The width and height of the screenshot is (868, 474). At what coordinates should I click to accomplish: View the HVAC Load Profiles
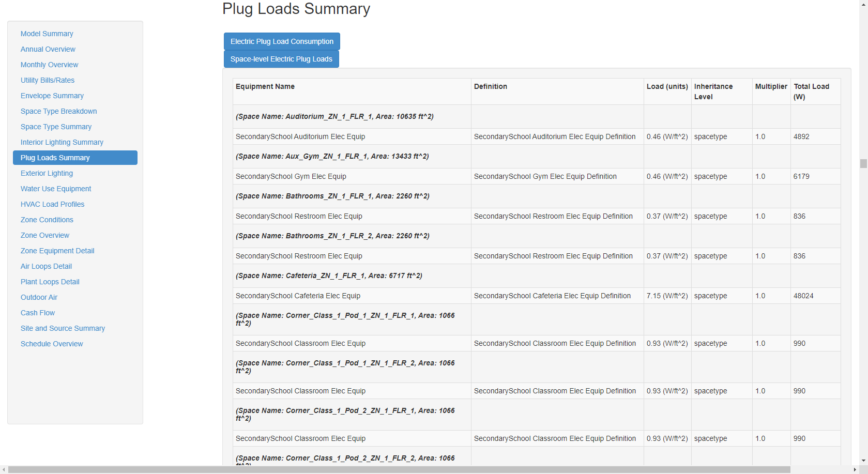[x=52, y=204]
